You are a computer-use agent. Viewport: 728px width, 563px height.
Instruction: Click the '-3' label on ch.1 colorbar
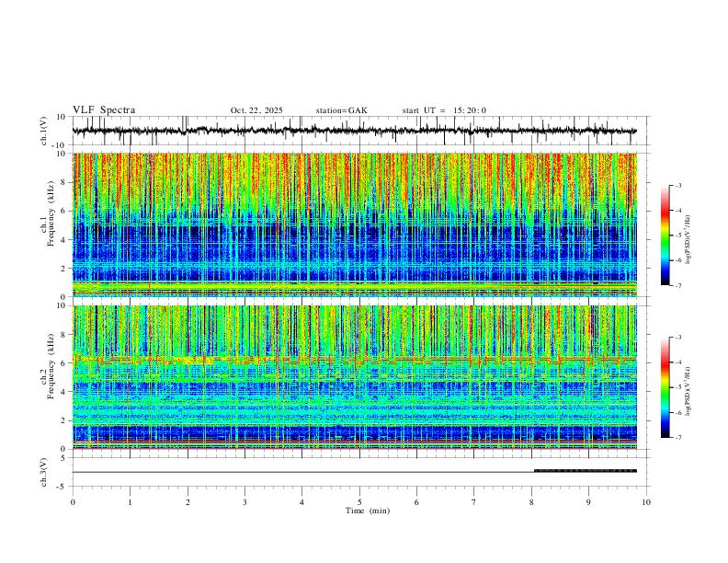(x=678, y=185)
